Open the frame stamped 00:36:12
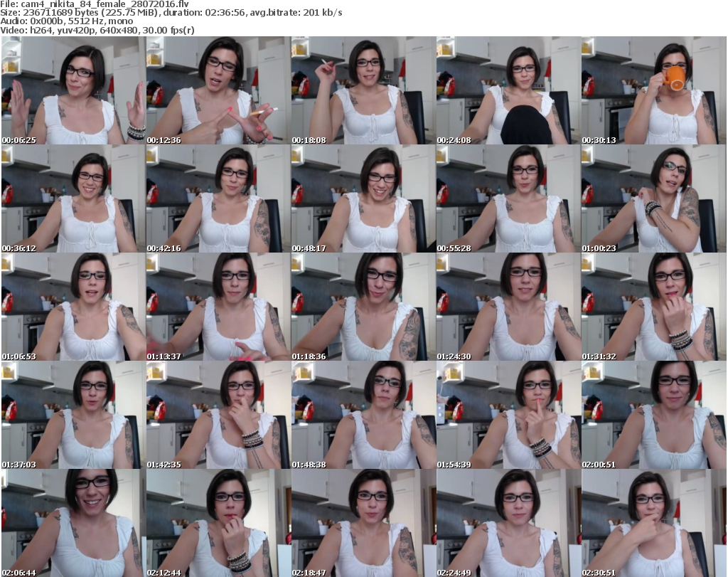This screenshot has height=577, width=728. (73, 198)
